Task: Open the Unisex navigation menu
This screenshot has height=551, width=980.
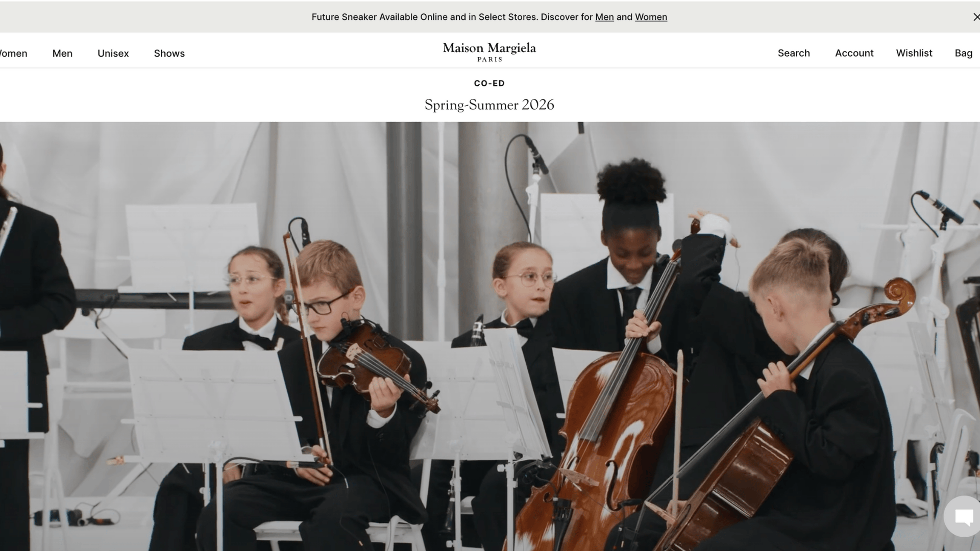Action: pyautogui.click(x=113, y=53)
